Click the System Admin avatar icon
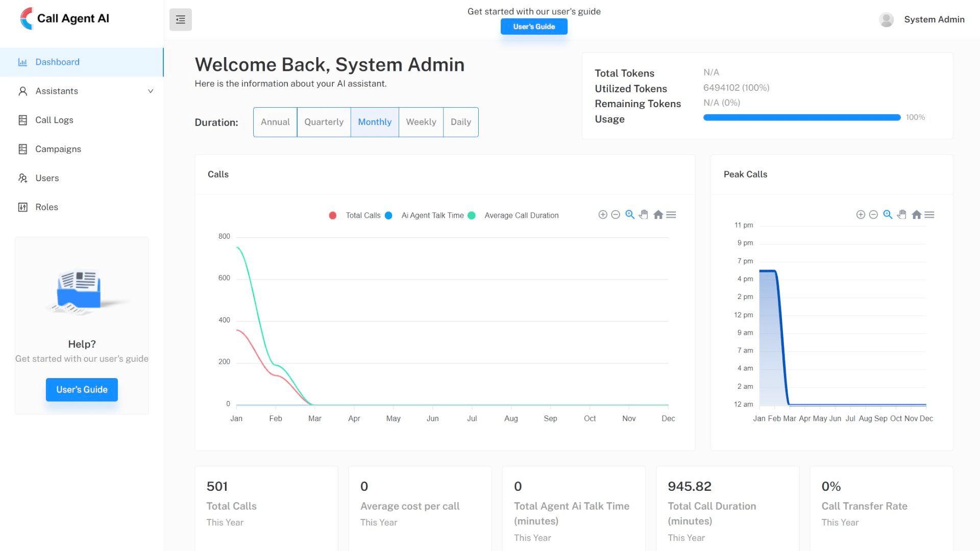 [886, 19]
